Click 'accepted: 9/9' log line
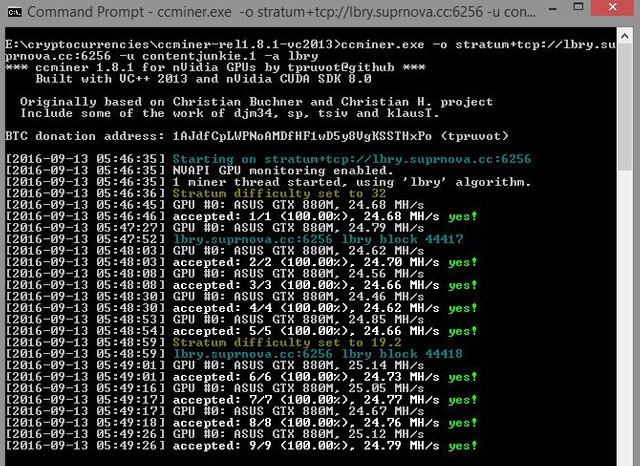This screenshot has height=466, width=640. click(x=241, y=446)
